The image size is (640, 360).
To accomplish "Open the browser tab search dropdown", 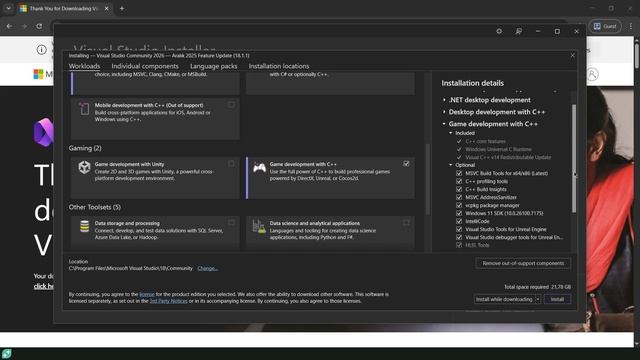I will [8, 8].
